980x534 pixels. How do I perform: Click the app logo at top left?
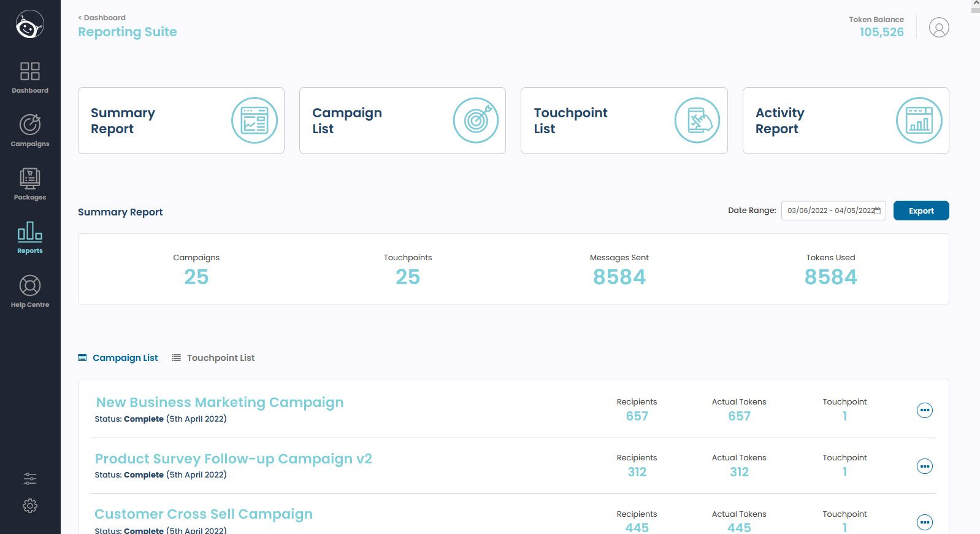[30, 25]
